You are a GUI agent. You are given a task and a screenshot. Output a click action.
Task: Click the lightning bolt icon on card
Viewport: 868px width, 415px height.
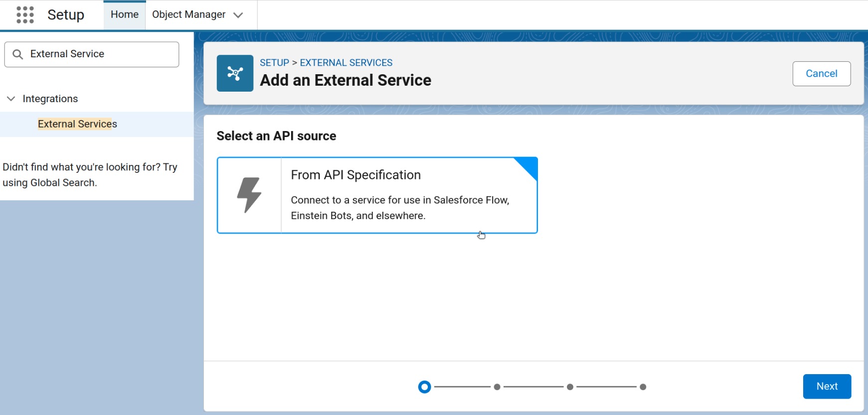click(249, 195)
